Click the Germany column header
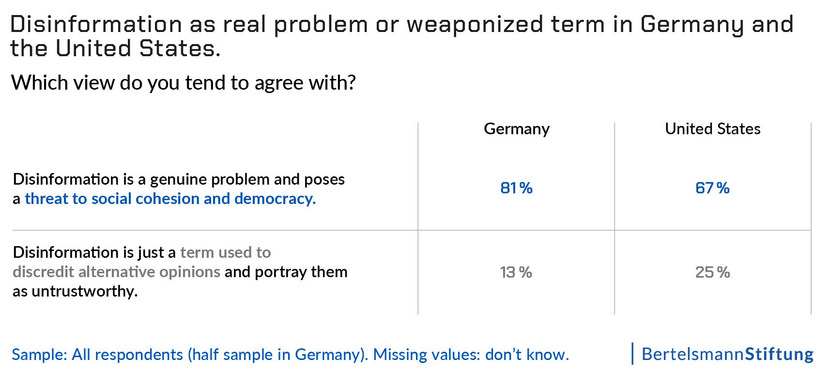 (x=516, y=129)
